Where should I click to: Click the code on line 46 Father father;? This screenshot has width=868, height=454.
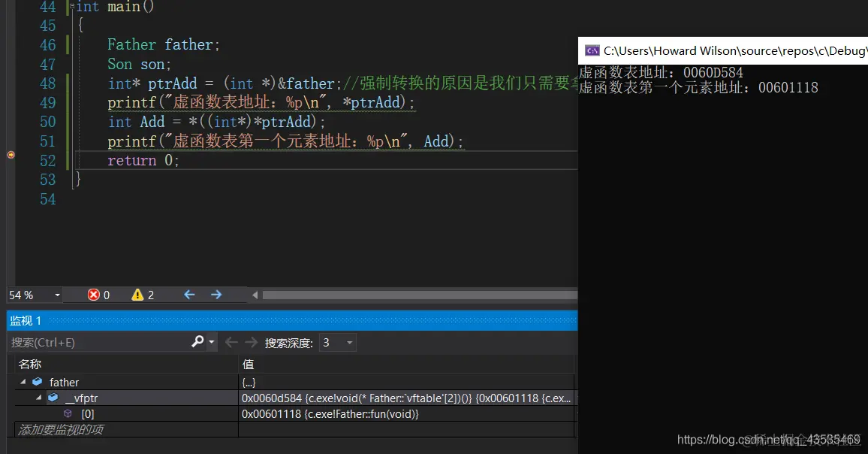click(x=163, y=45)
